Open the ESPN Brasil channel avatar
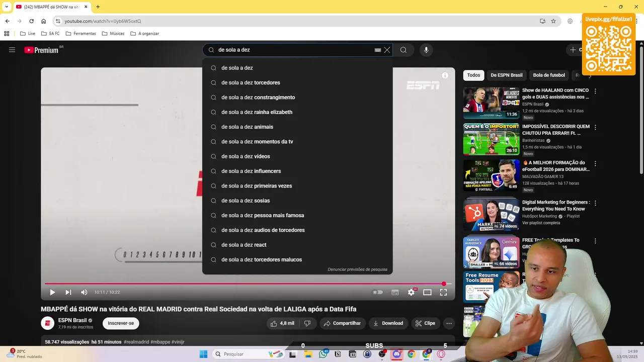This screenshot has height=362, width=644. click(47, 323)
